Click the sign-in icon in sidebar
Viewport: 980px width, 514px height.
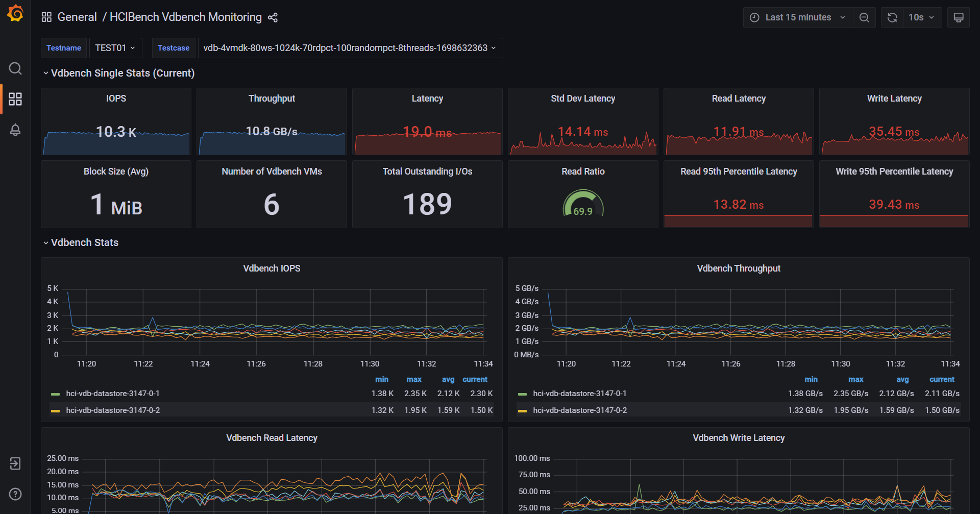pyautogui.click(x=15, y=463)
